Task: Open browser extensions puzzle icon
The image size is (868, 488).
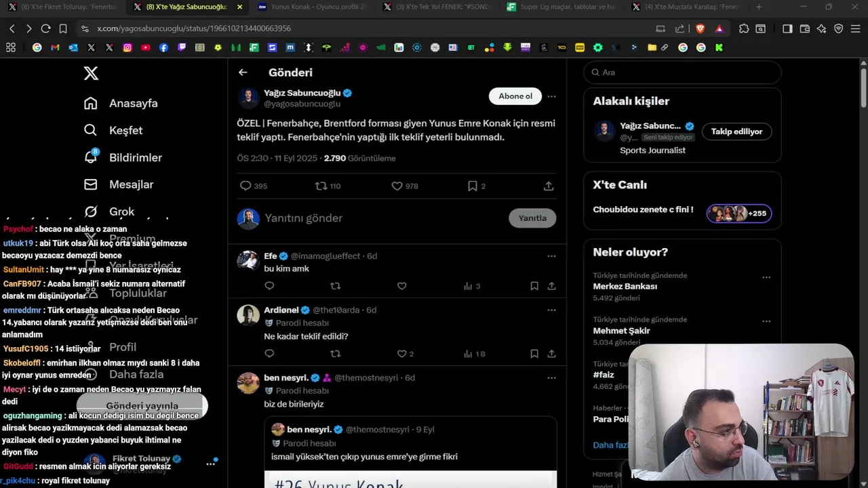Action: point(744,28)
